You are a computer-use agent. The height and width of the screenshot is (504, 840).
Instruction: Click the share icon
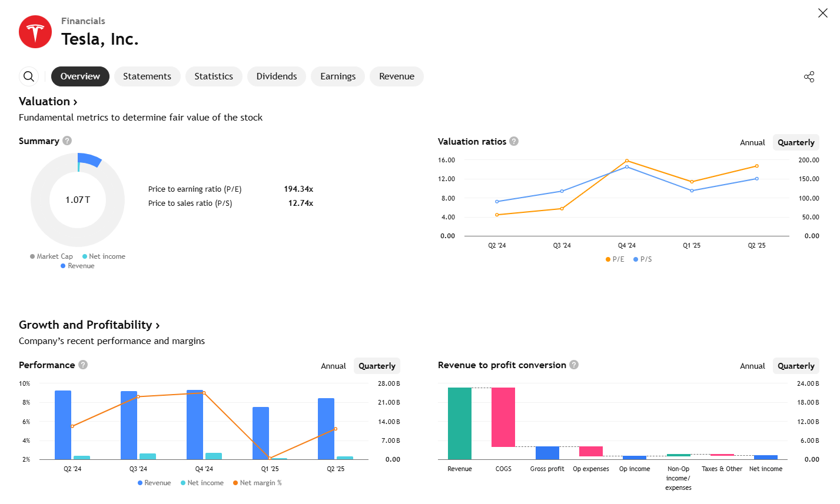point(809,76)
